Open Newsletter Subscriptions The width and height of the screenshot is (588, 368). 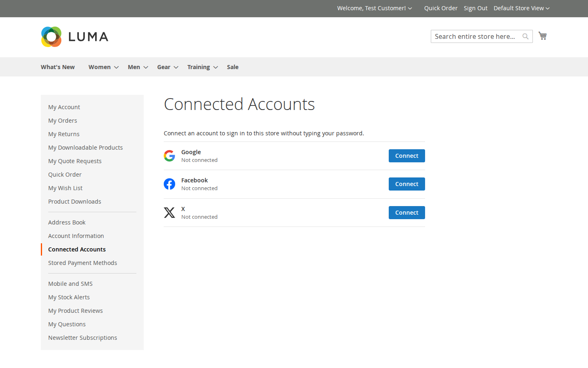[x=82, y=338]
